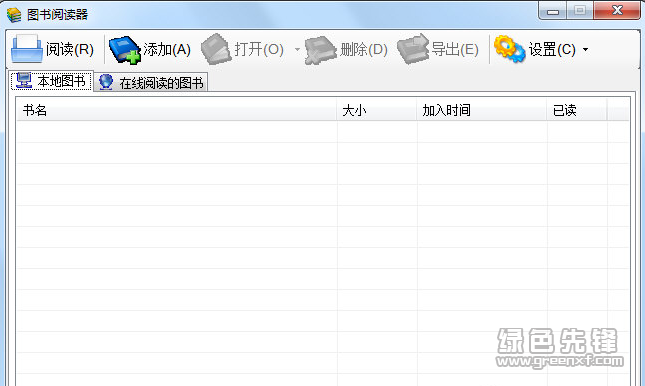
Task: Expand the 设置(C) dropdown arrow
Action: click(585, 50)
